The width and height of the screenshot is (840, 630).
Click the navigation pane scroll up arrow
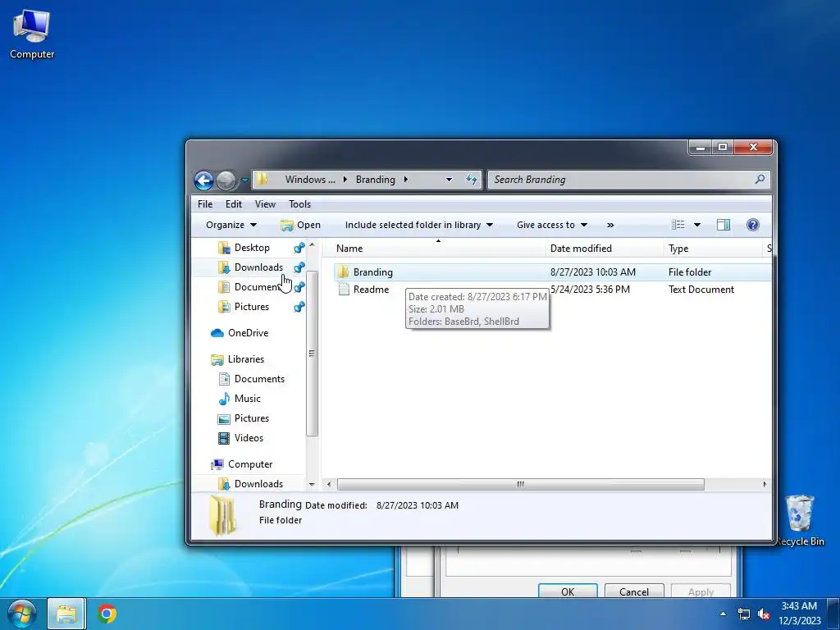(x=312, y=244)
